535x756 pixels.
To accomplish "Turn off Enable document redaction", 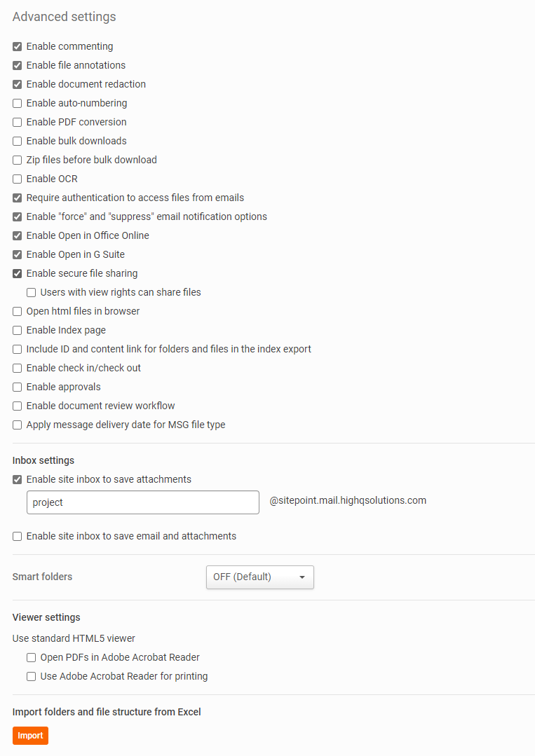I will 18,85.
